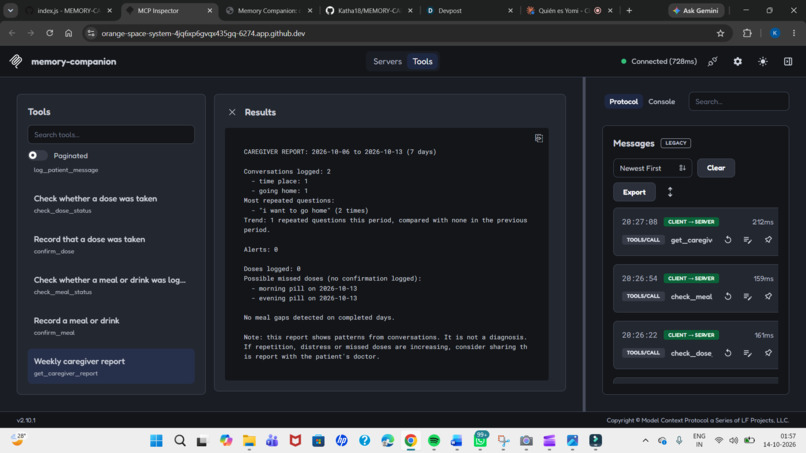The image size is (806, 453).
Task: Select the Tools tab
Action: coord(422,61)
